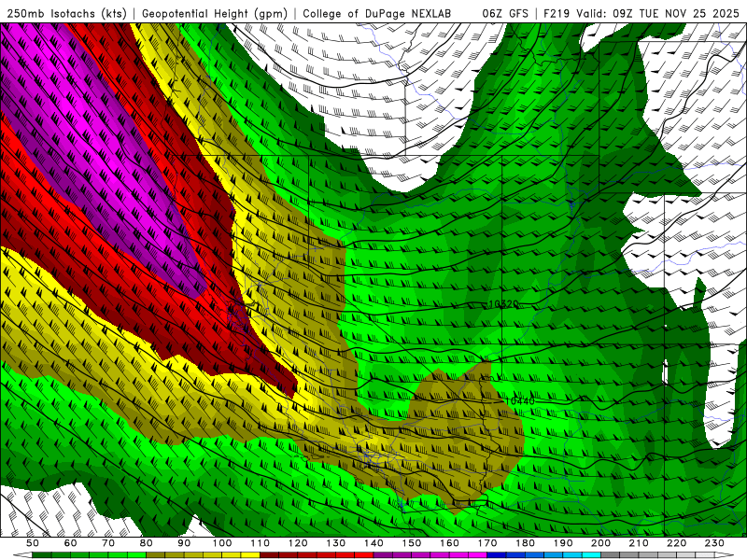
Task: Click the 'F219' forecast hour label
Action: coord(557,13)
